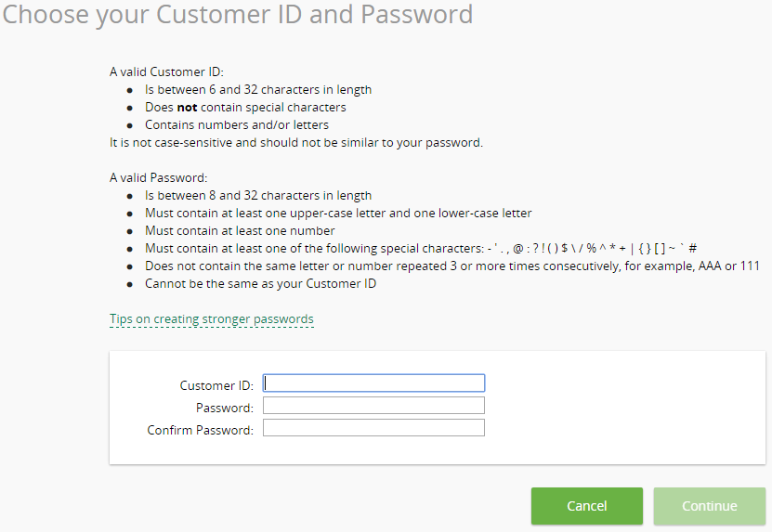Image resolution: width=772 pixels, height=532 pixels.
Task: Click the page heading about Customer ID and Password
Action: tap(238, 14)
